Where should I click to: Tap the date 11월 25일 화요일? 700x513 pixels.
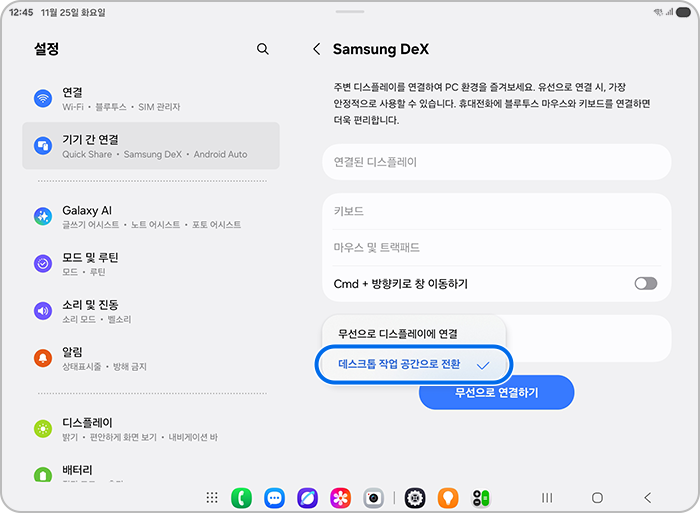pos(73,13)
